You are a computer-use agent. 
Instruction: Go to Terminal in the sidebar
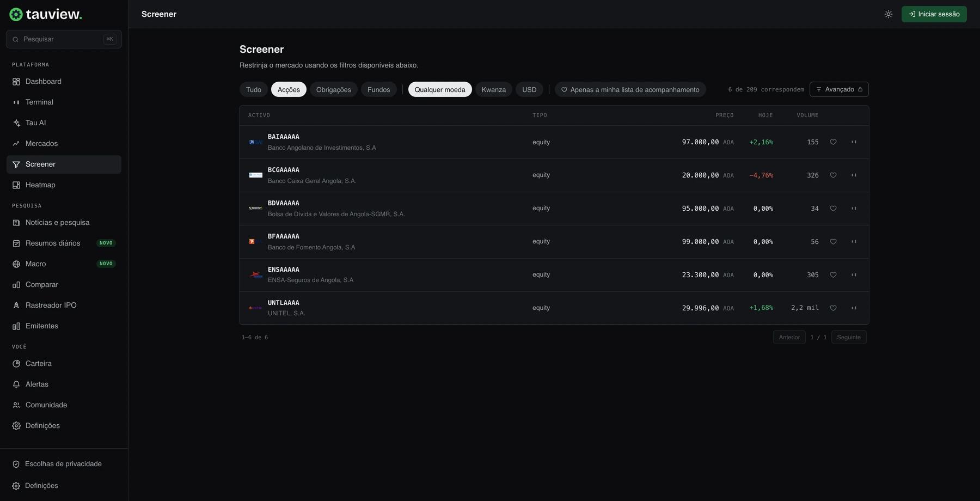coord(64,102)
